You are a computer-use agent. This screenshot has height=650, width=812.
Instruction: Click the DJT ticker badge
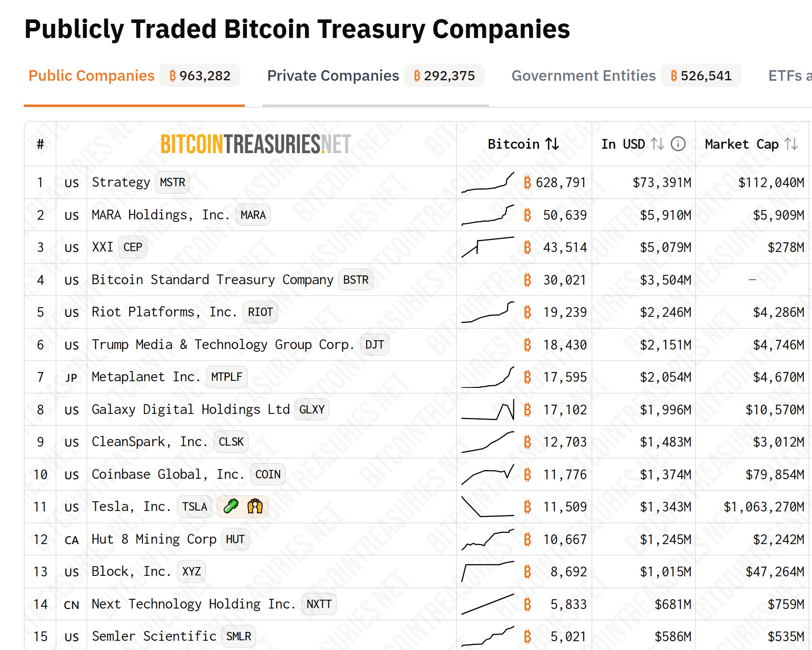click(x=374, y=345)
